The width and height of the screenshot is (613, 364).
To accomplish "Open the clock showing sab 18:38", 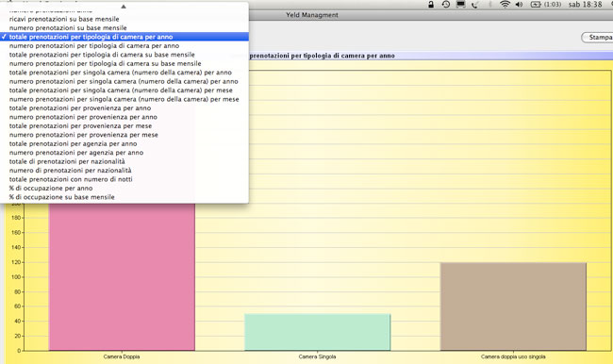I will pyautogui.click(x=586, y=5).
